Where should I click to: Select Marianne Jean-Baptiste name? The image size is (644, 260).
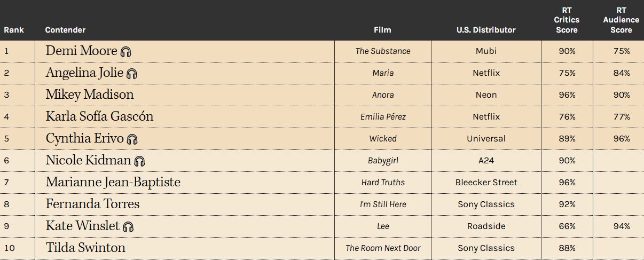(113, 182)
